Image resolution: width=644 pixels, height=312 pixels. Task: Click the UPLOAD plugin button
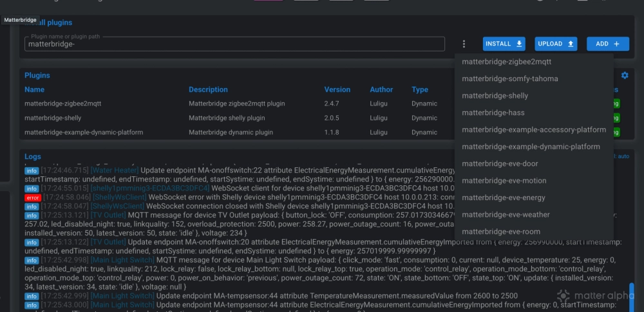point(555,44)
